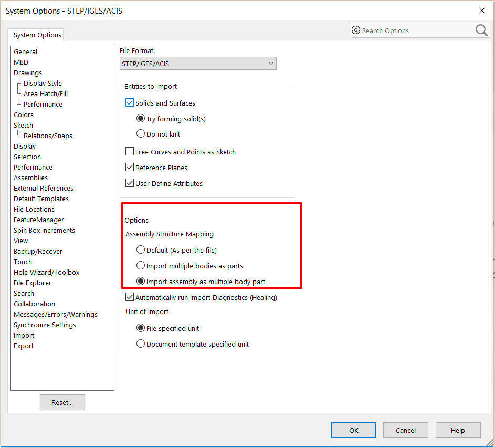This screenshot has width=495, height=448.
Task: Select File specified unit radio
Action: click(141, 328)
